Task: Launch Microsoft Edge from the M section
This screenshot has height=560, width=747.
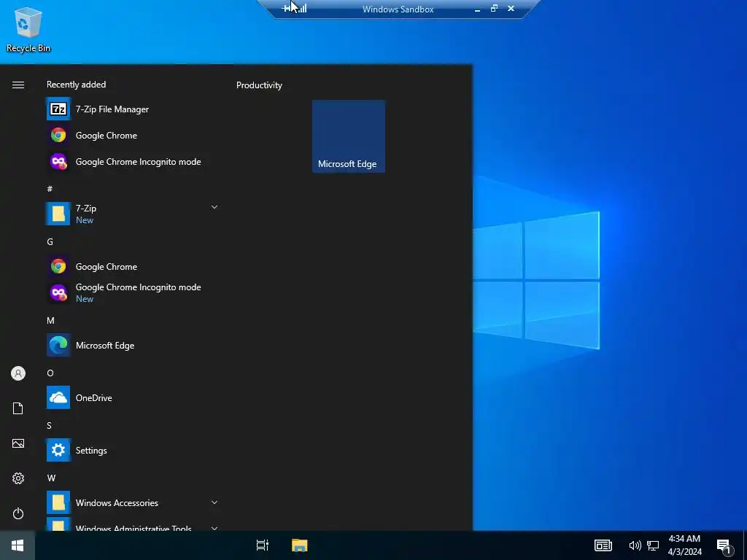Action: click(133, 345)
